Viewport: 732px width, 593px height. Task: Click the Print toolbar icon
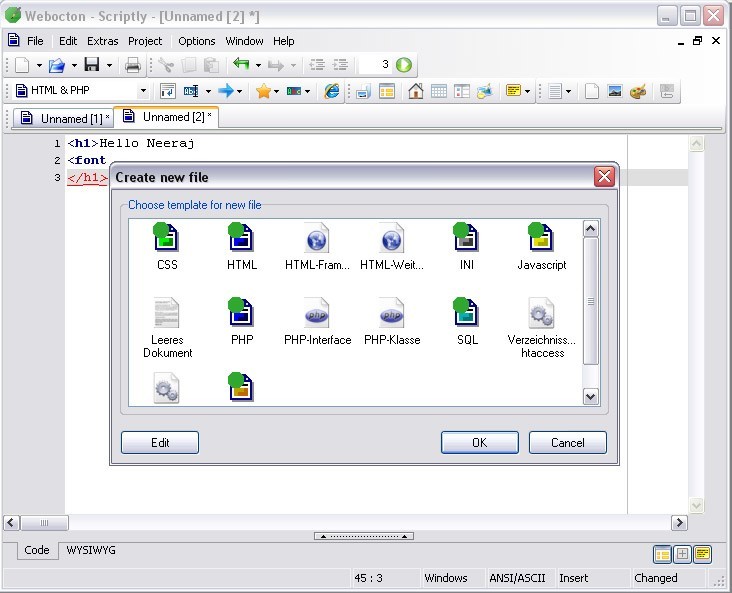point(133,65)
